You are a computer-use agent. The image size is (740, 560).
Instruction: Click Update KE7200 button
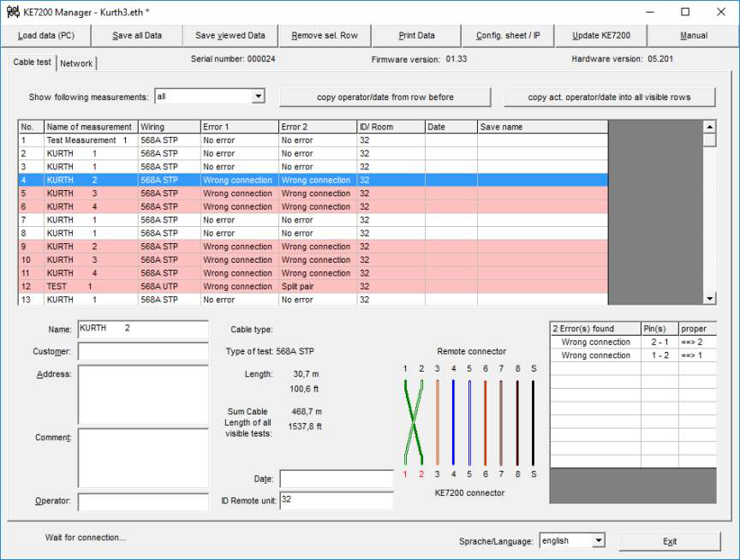pos(601,35)
